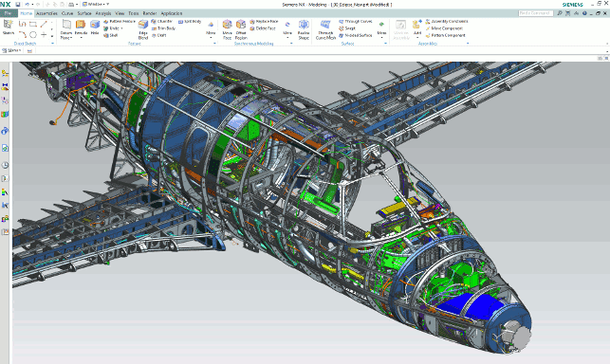The image size is (610, 364).
Task: Open the File menu tab
Action: click(9, 13)
